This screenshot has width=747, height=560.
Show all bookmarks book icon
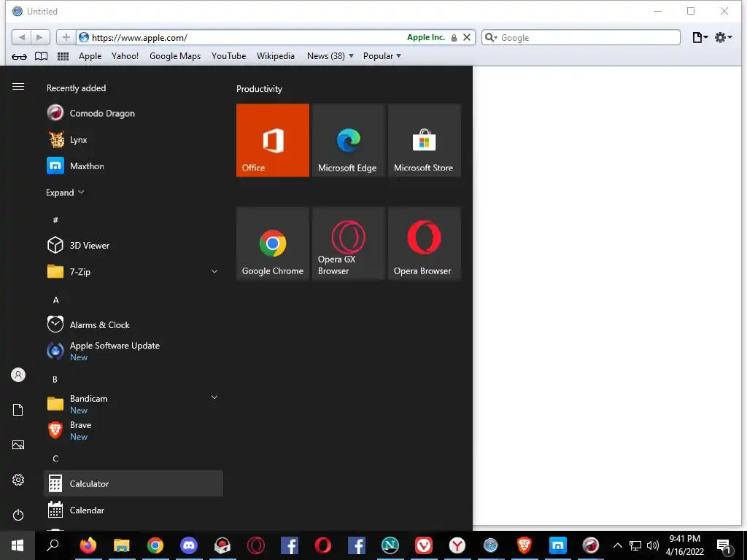[42, 56]
